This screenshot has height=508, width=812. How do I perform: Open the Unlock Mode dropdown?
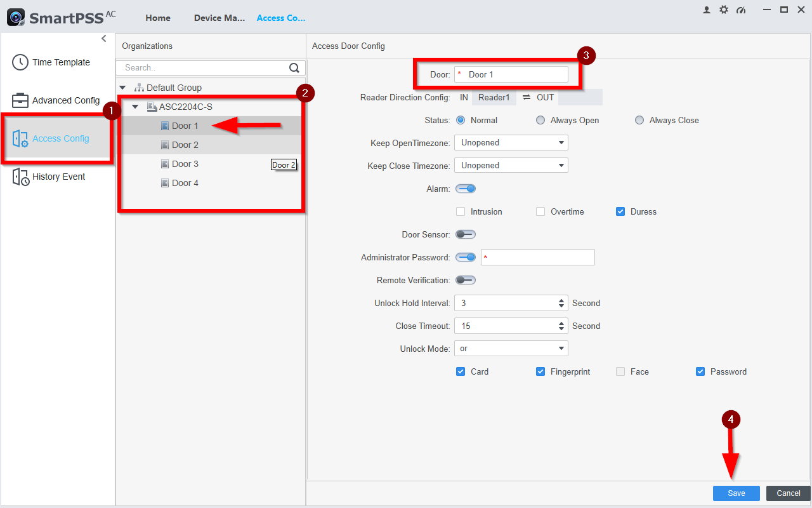[511, 349]
